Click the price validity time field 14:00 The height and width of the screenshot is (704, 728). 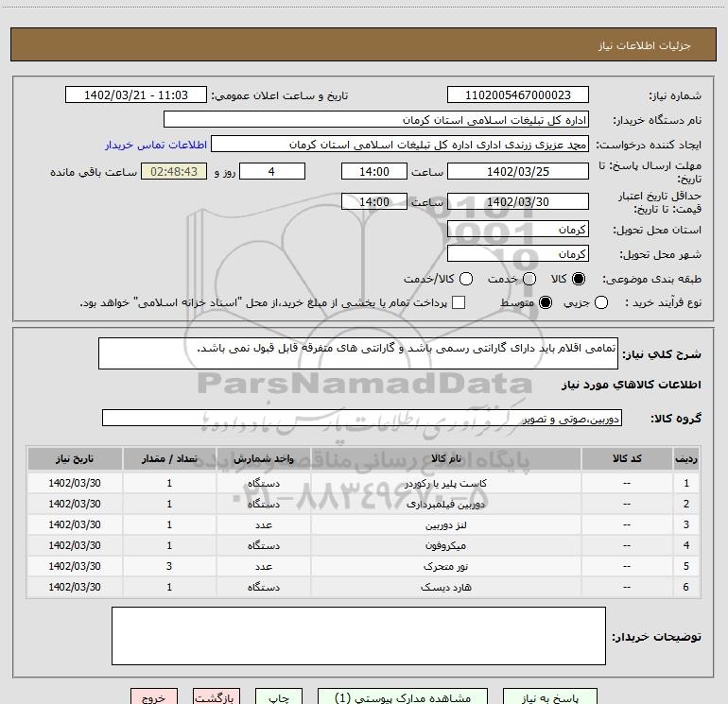pos(374,201)
